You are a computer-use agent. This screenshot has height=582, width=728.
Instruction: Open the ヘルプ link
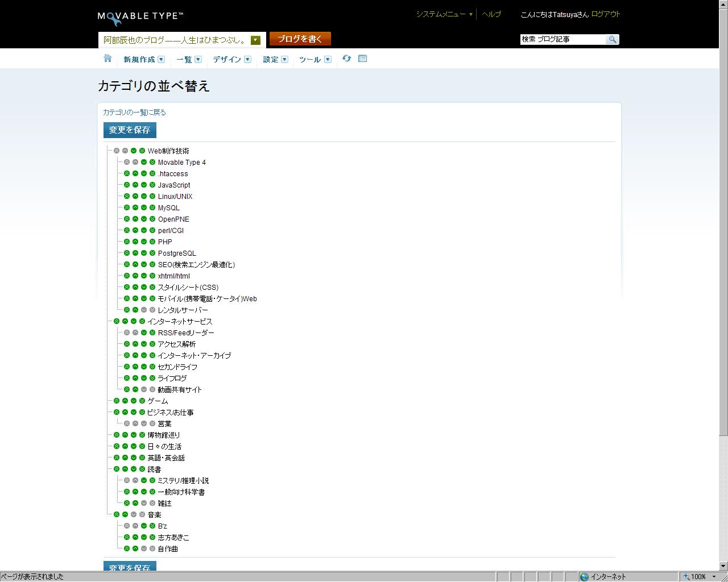[x=491, y=14]
